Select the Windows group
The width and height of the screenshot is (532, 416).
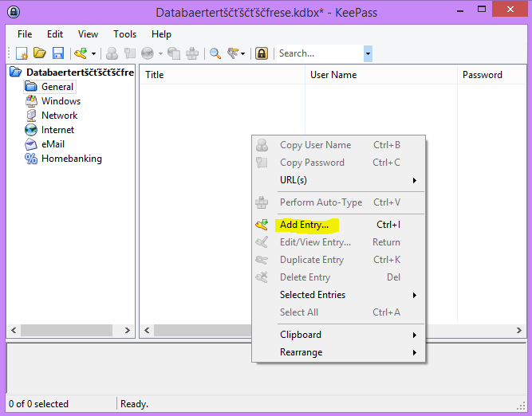61,101
